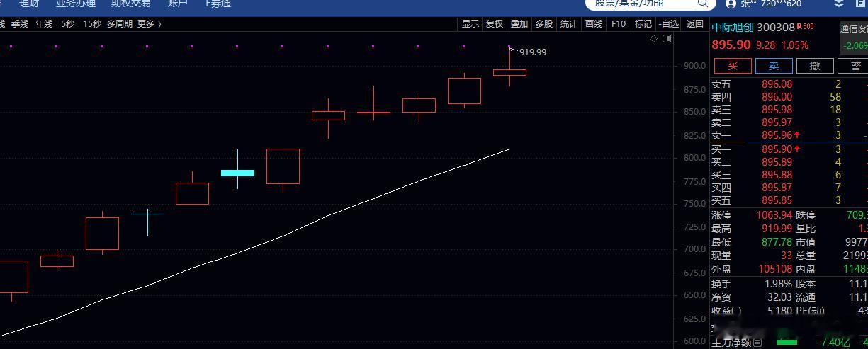
Task: Click the 警 alert button
Action: point(852,66)
